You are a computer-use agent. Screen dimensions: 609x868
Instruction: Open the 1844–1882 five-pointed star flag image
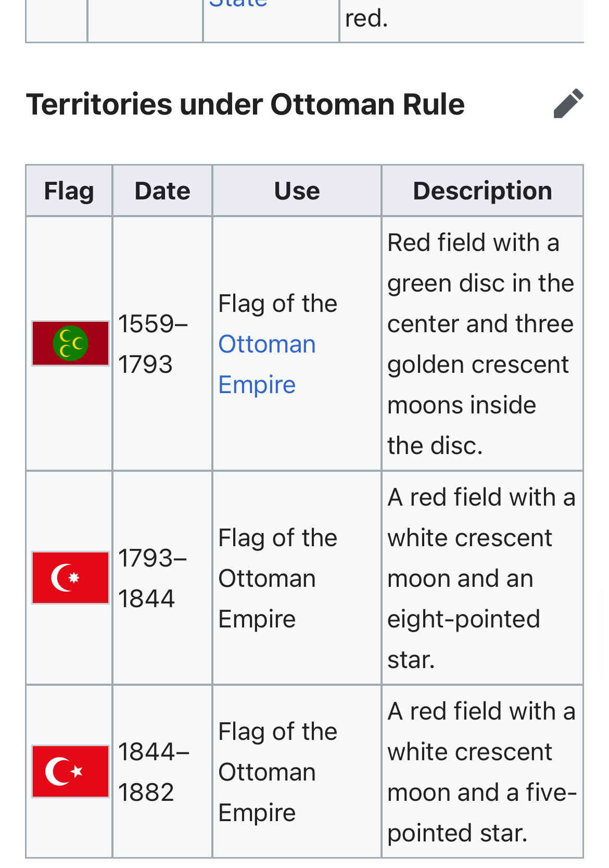coord(70,772)
